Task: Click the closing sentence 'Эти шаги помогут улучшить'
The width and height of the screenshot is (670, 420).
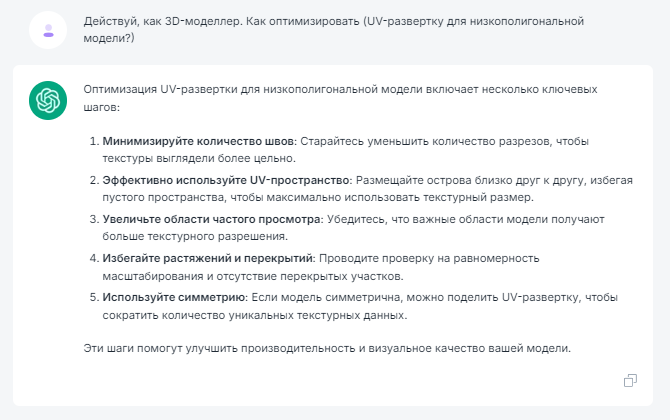Action: click(327, 348)
